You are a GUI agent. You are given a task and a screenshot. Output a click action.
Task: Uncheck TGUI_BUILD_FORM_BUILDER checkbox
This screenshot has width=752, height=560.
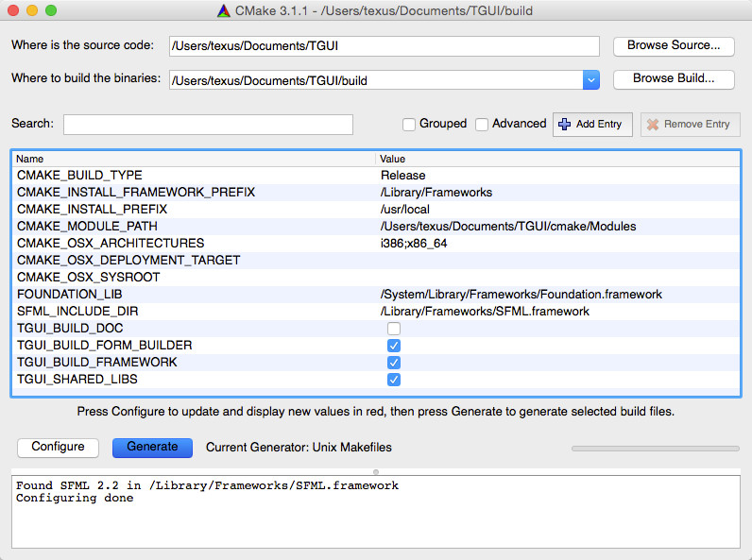(394, 346)
